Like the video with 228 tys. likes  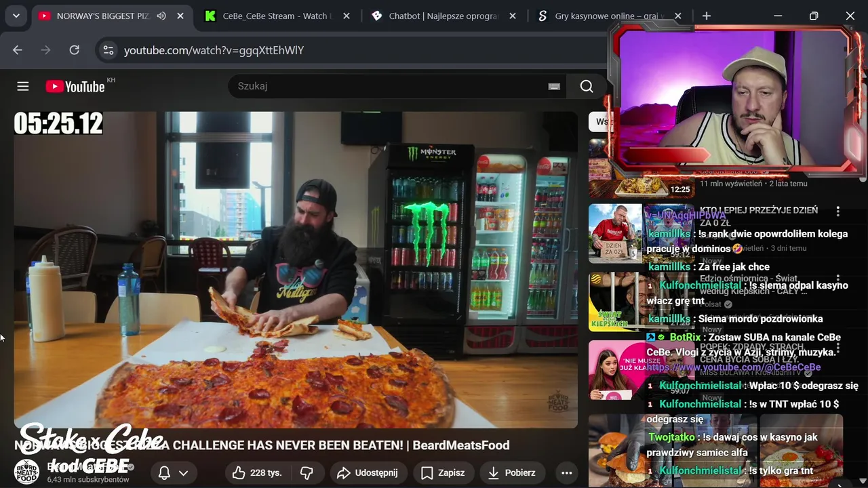point(256,472)
